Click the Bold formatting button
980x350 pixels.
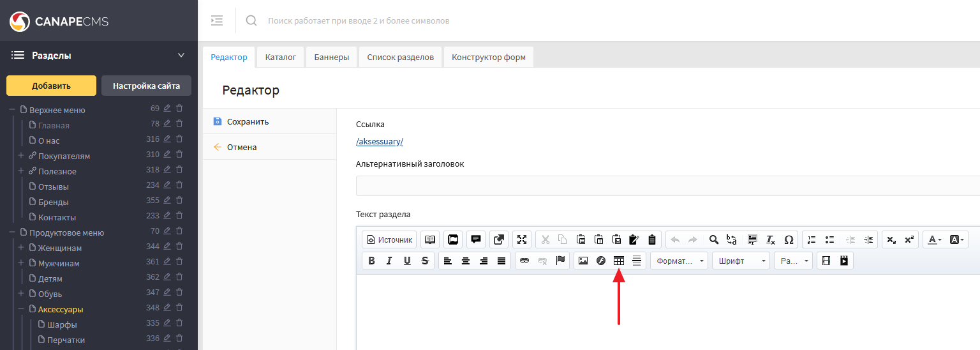tap(371, 261)
